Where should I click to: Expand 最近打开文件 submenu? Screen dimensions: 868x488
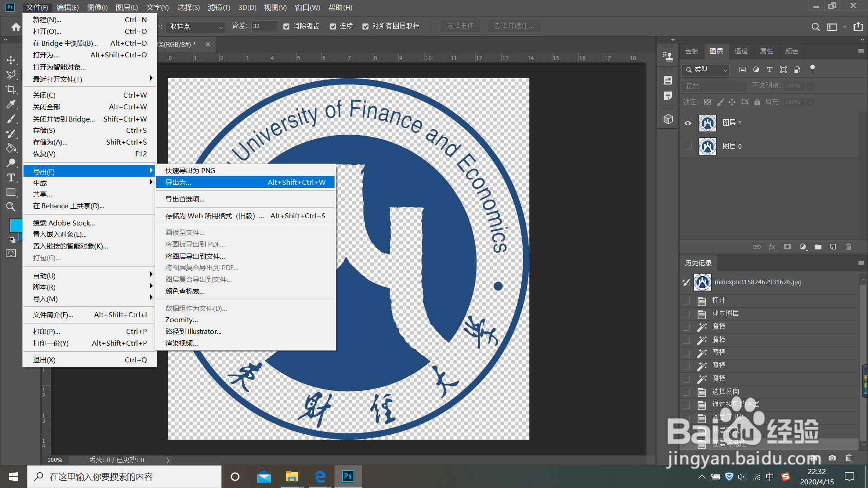[x=90, y=79]
